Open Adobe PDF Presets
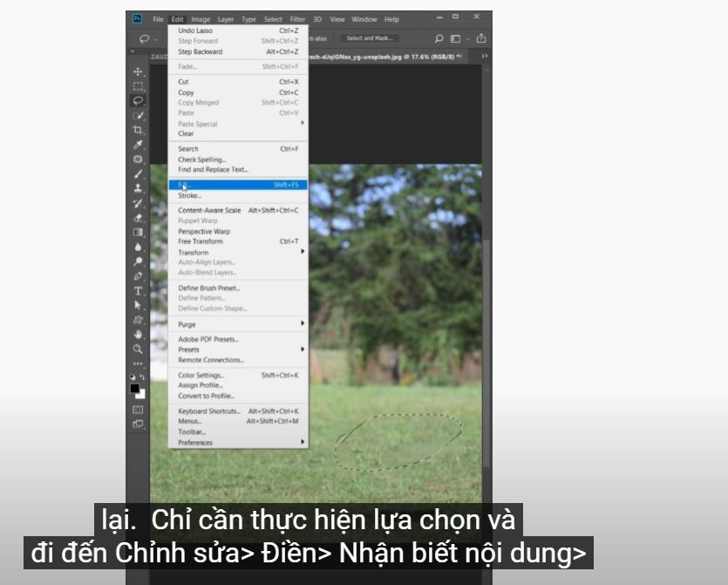728x585 pixels. (x=238, y=339)
